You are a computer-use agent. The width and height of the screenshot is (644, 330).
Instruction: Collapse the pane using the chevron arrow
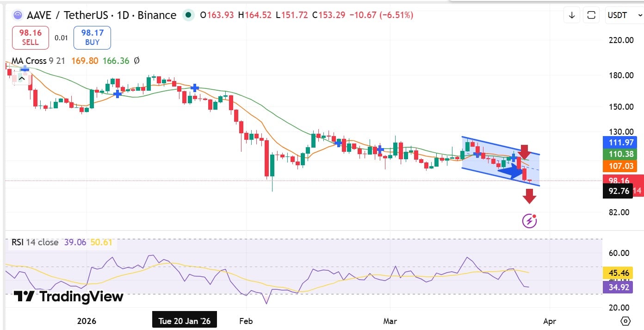click(21, 78)
